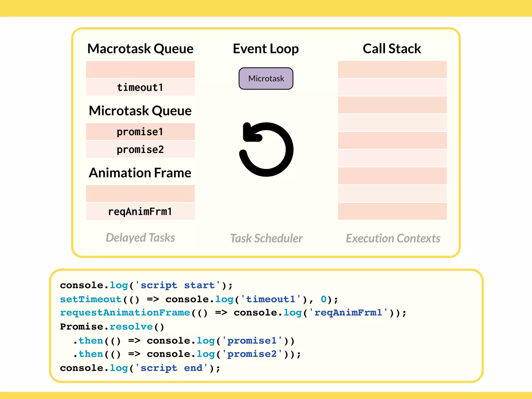Click the 'script end' console.log line
The height and width of the screenshot is (399, 532).
coord(140,368)
